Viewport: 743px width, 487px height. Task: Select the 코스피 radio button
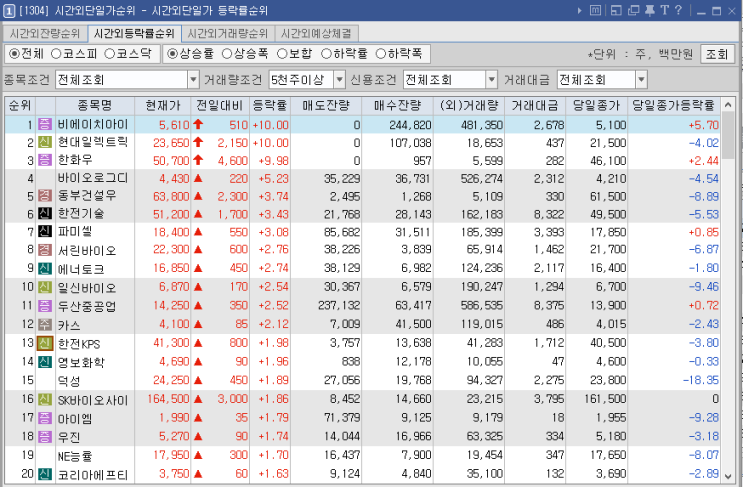tap(56, 54)
